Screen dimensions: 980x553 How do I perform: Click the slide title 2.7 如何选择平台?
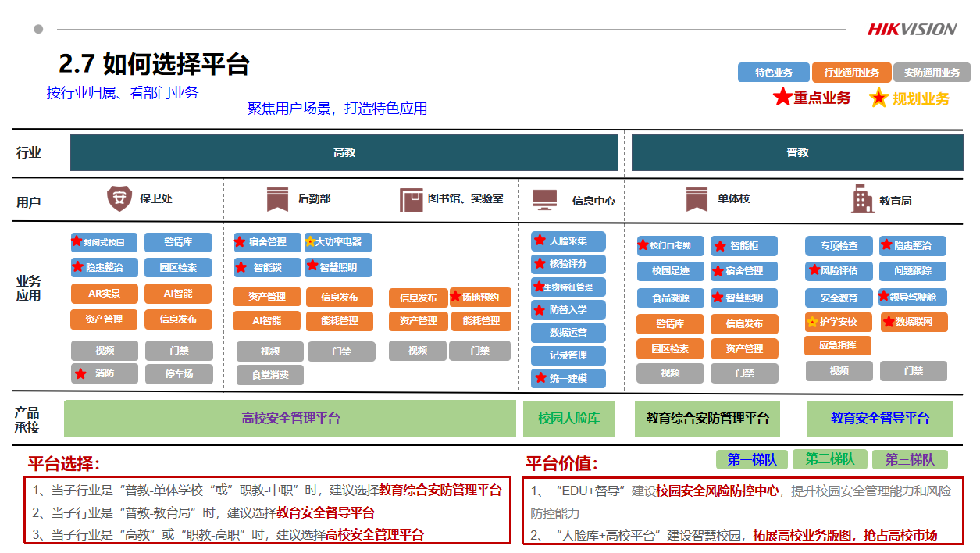click(155, 64)
